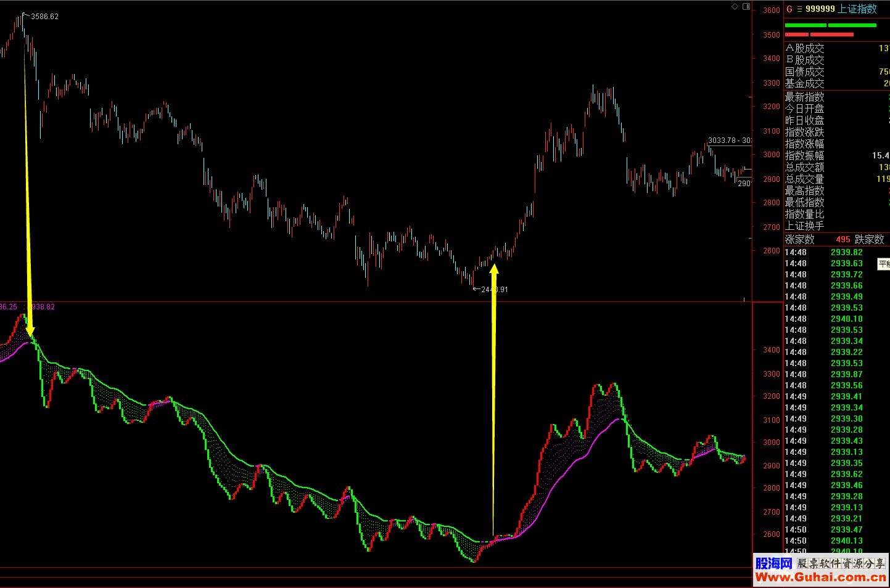Click the 3033.78 price label on chart
This screenshot has width=890, height=588.
tap(722, 141)
